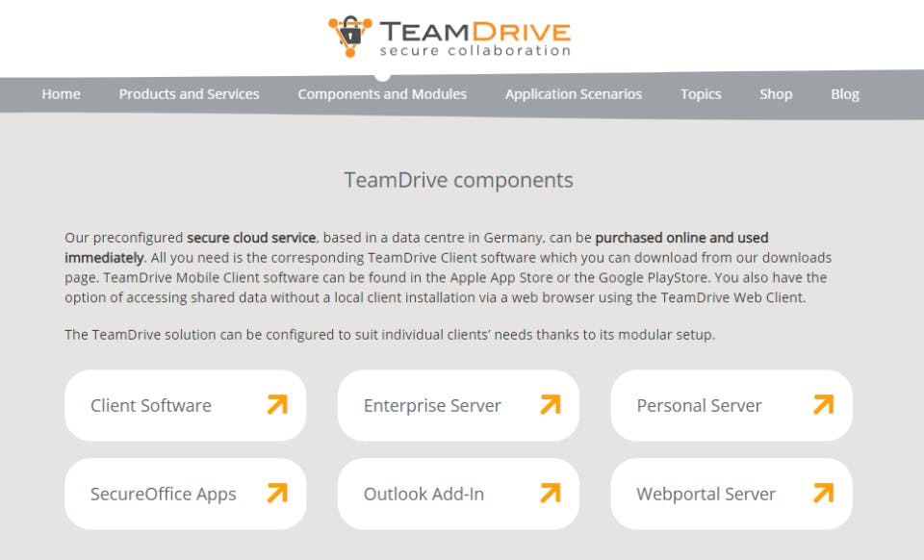924x560 pixels.
Task: Open the Blog from the navigation bar
Action: point(845,93)
